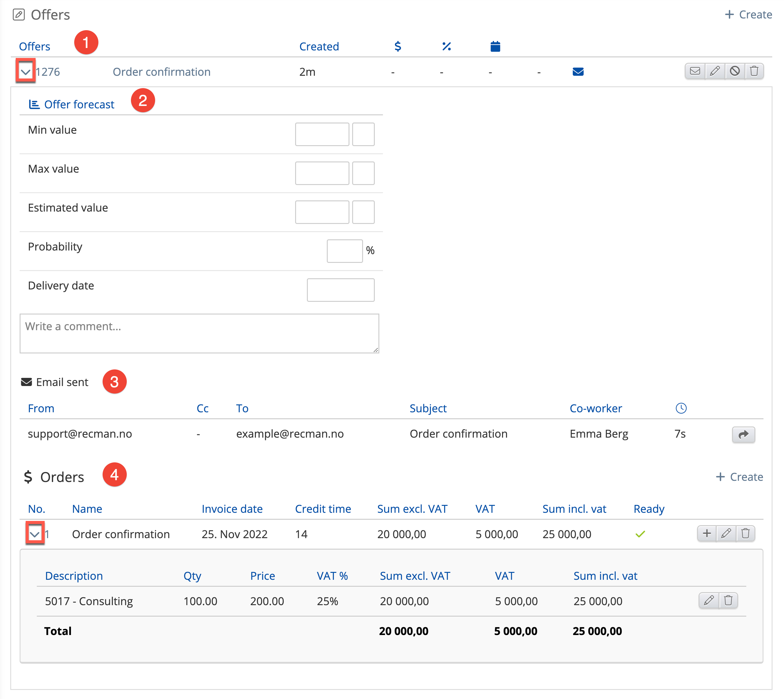Image resolution: width=784 pixels, height=699 pixels.
Task: Collapse order 1 details chevron
Action: 35,534
